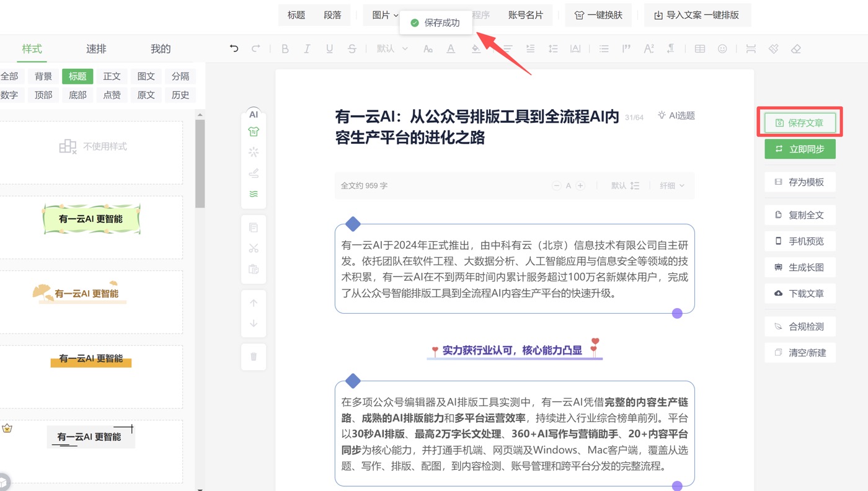The image size is (868, 491).
Task: Toggle bold formatting
Action: coord(285,48)
